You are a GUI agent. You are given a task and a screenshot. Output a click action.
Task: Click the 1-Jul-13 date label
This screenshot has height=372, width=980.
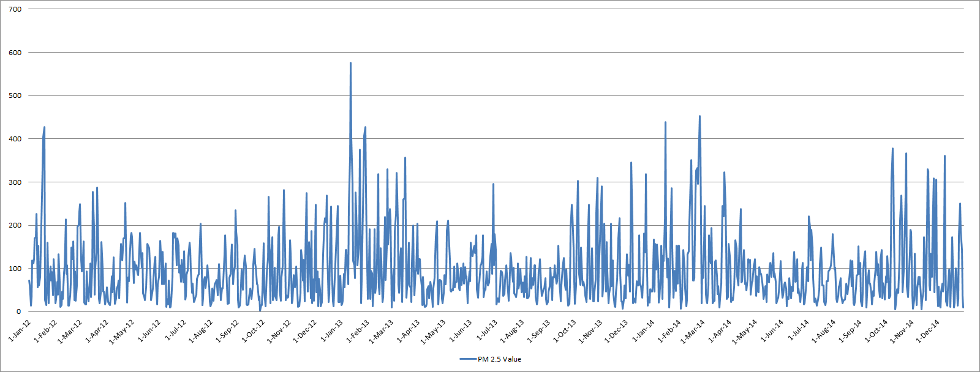486,330
